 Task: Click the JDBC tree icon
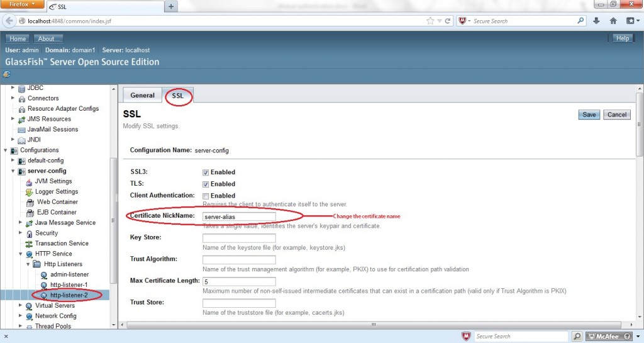click(x=22, y=88)
